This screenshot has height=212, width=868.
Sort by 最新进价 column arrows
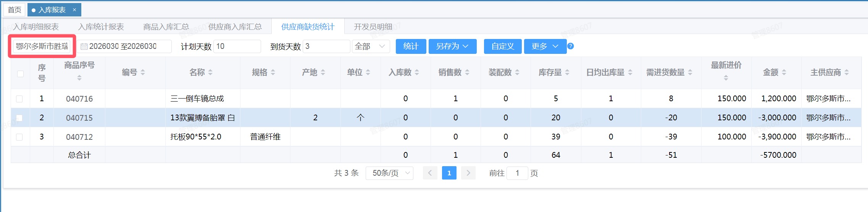coord(726,78)
